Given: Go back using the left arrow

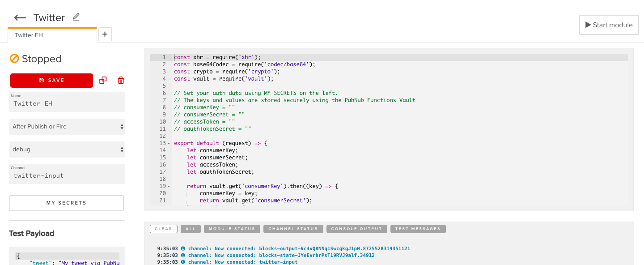Looking at the screenshot, I should click(x=20, y=18).
